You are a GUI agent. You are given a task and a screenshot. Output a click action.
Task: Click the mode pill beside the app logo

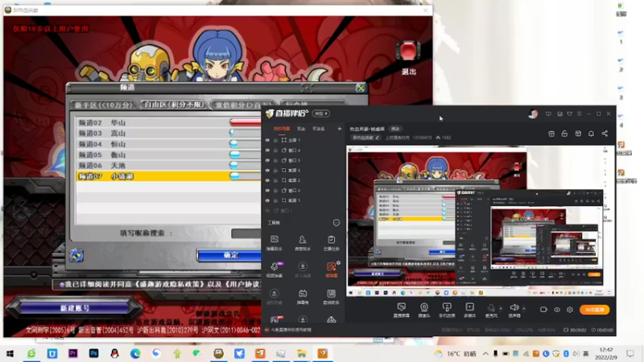(320, 113)
